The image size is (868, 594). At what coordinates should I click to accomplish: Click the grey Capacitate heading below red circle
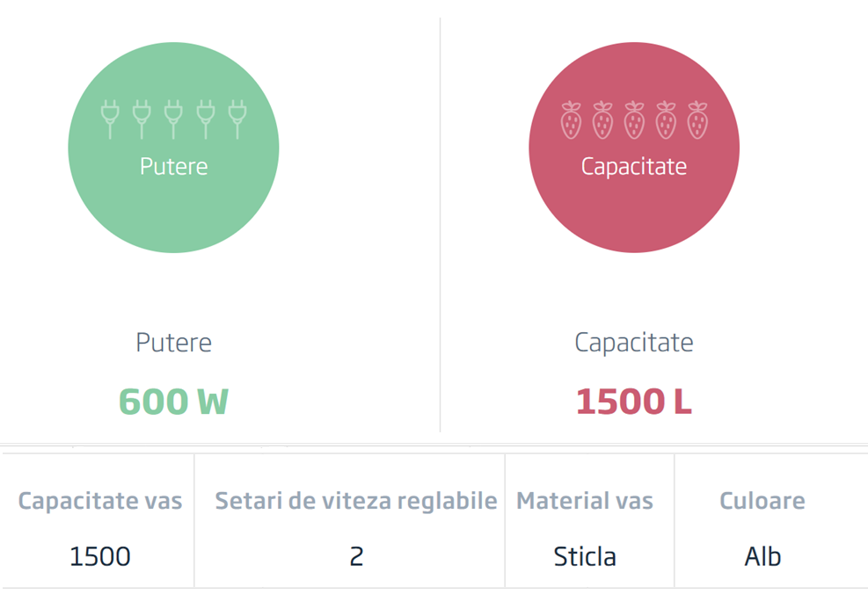click(x=634, y=343)
